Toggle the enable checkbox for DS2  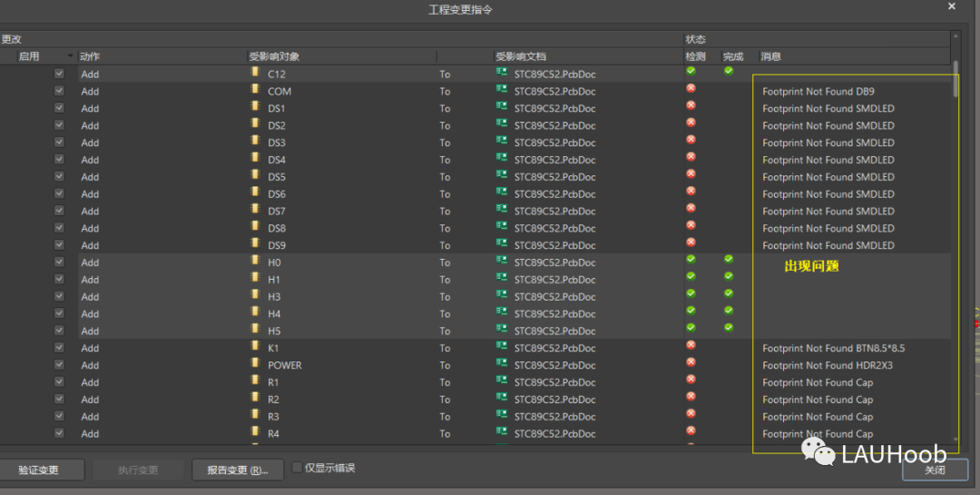(x=59, y=124)
